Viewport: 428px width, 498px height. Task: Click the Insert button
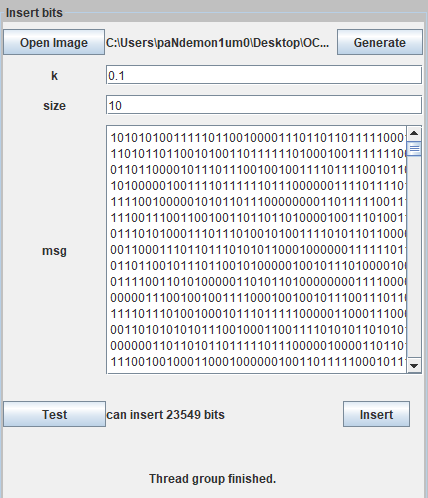(x=376, y=414)
